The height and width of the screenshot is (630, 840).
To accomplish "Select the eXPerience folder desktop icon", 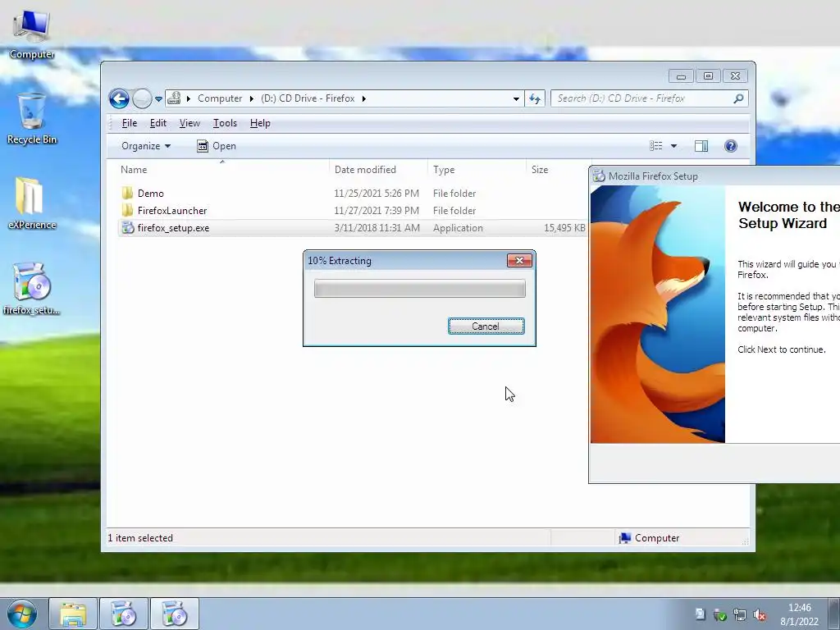I will (32, 203).
